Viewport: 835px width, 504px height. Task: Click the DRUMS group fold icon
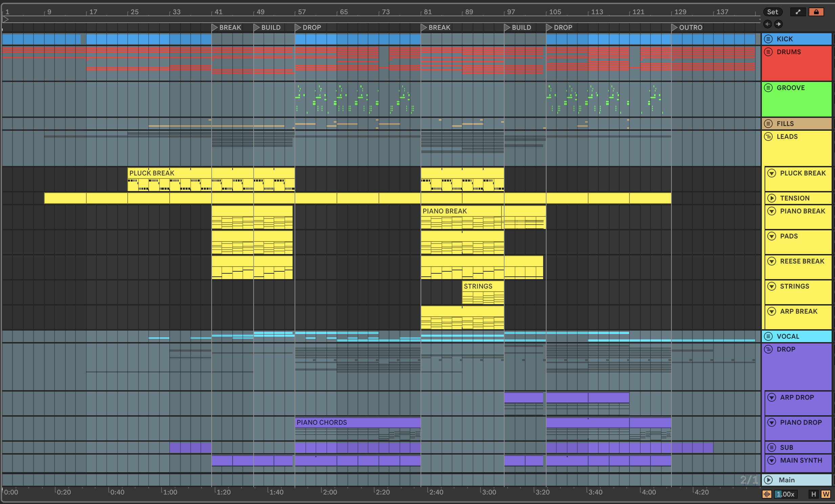[x=768, y=52]
